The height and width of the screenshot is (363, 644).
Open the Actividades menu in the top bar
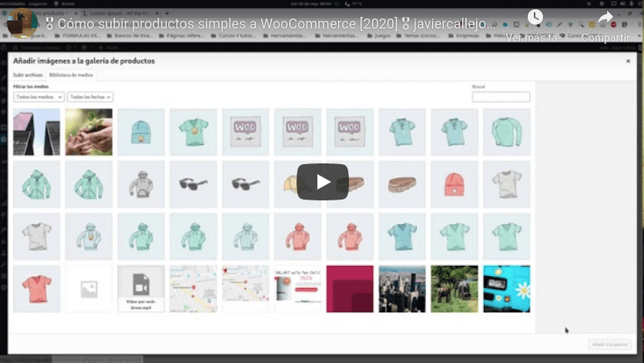point(12,4)
